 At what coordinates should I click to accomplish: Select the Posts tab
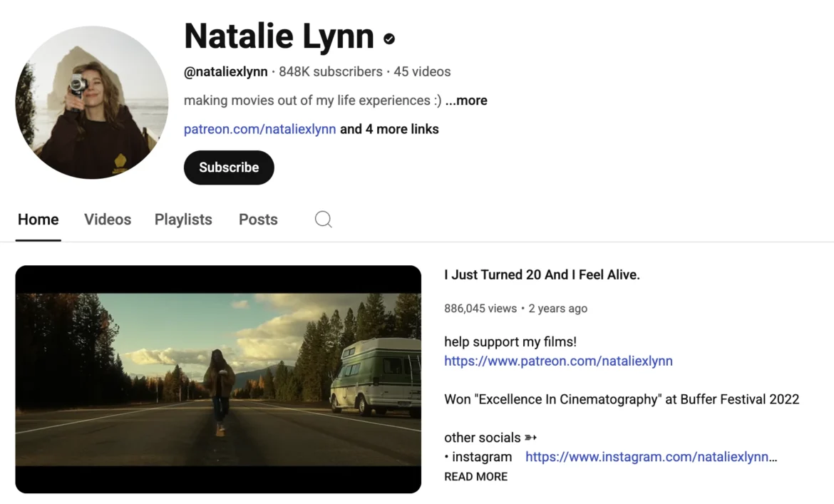point(258,220)
